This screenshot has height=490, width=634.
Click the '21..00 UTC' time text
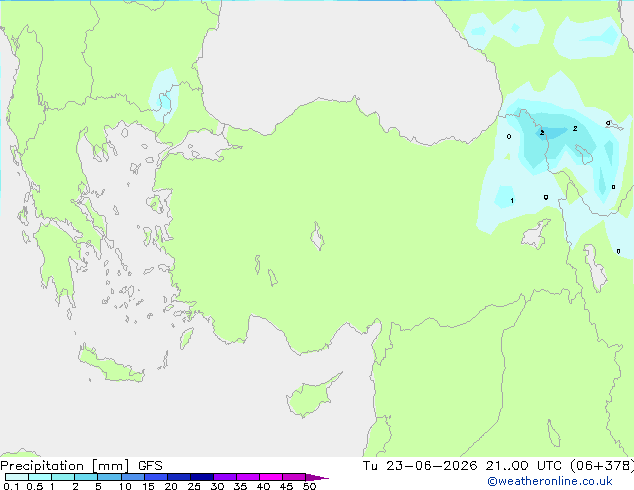pyautogui.click(x=524, y=466)
